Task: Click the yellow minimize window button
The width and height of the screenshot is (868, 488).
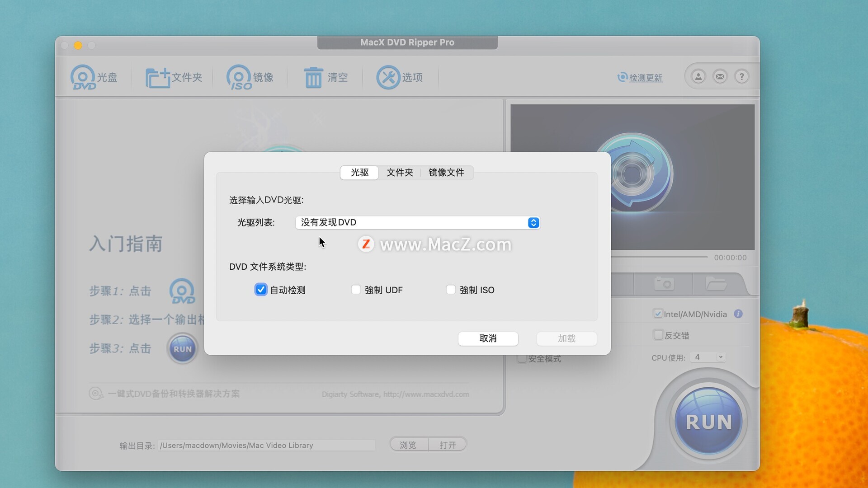Action: [78, 45]
